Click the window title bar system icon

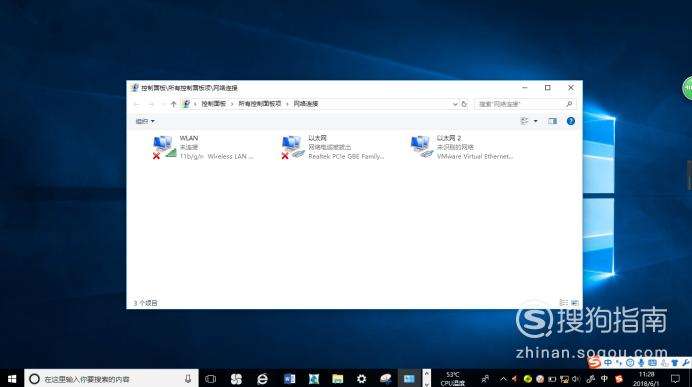[135, 88]
